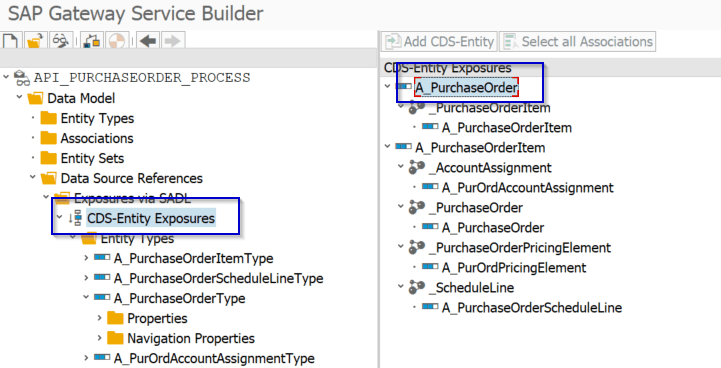
Task: Select the A_PurOrdAccountAssignment row
Action: (x=528, y=188)
